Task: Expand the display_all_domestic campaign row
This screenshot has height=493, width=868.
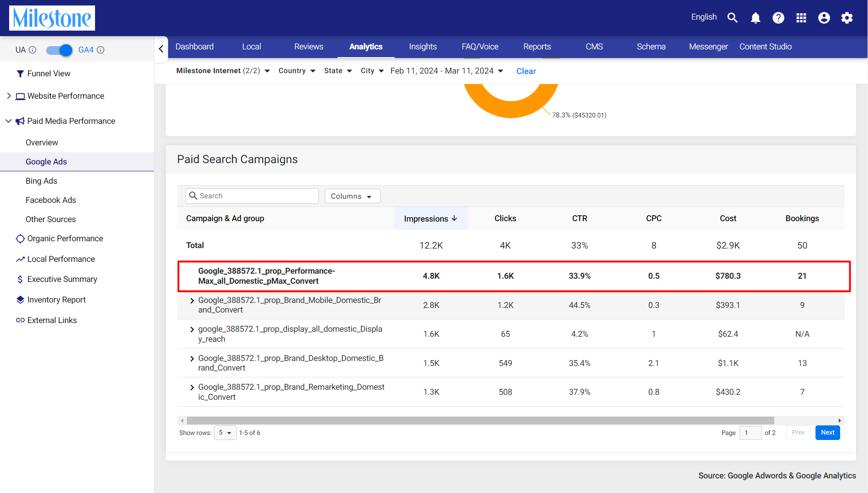Action: 192,329
